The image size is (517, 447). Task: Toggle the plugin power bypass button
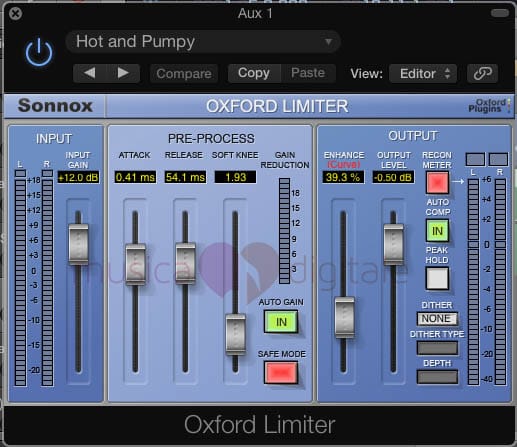[x=39, y=52]
